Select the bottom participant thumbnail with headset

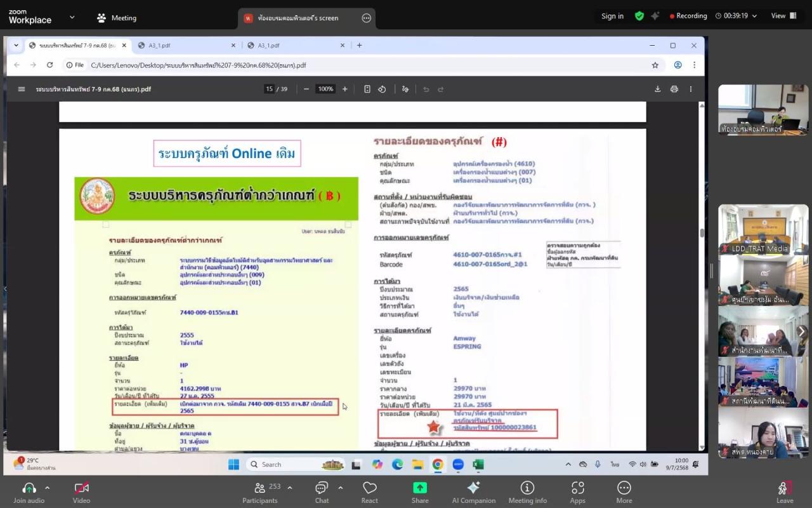coord(763,433)
